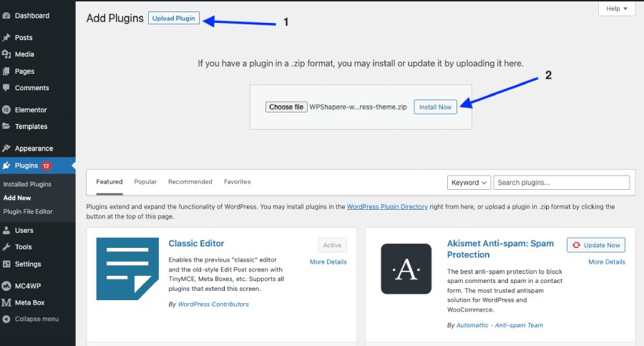The image size is (644, 346).
Task: Click the Plugins plug icon
Action: tap(6, 165)
